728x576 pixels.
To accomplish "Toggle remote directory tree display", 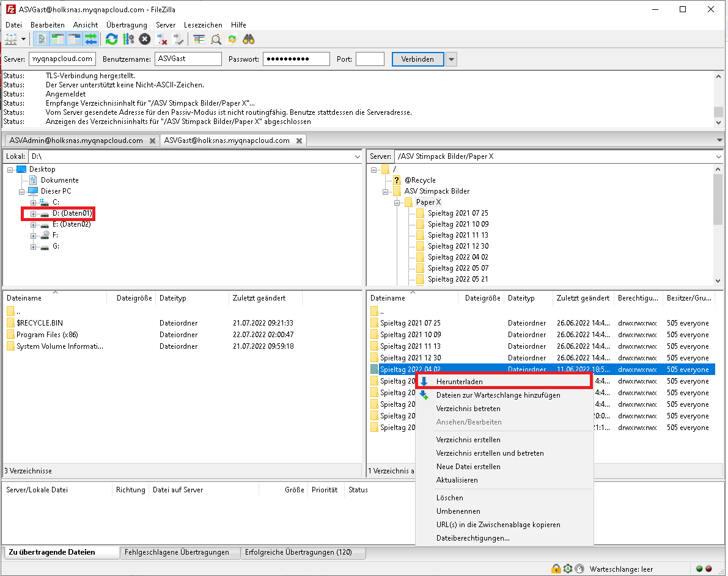I will pyautogui.click(x=75, y=40).
